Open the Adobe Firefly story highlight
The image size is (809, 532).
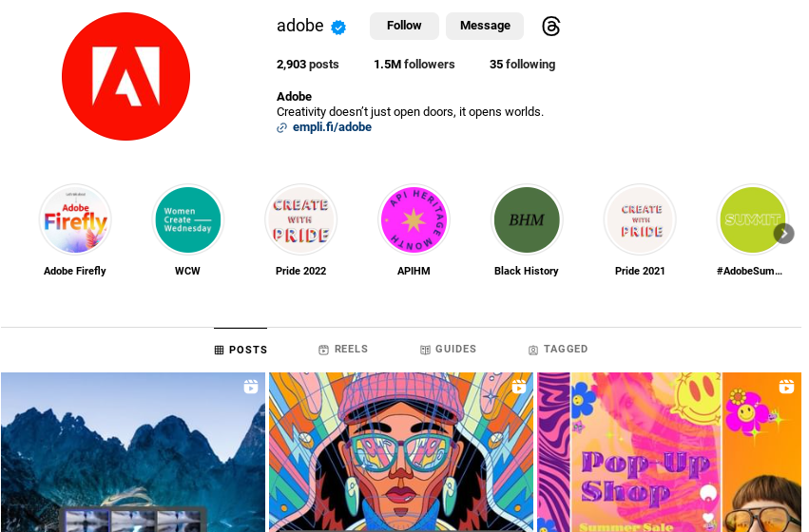tap(75, 220)
